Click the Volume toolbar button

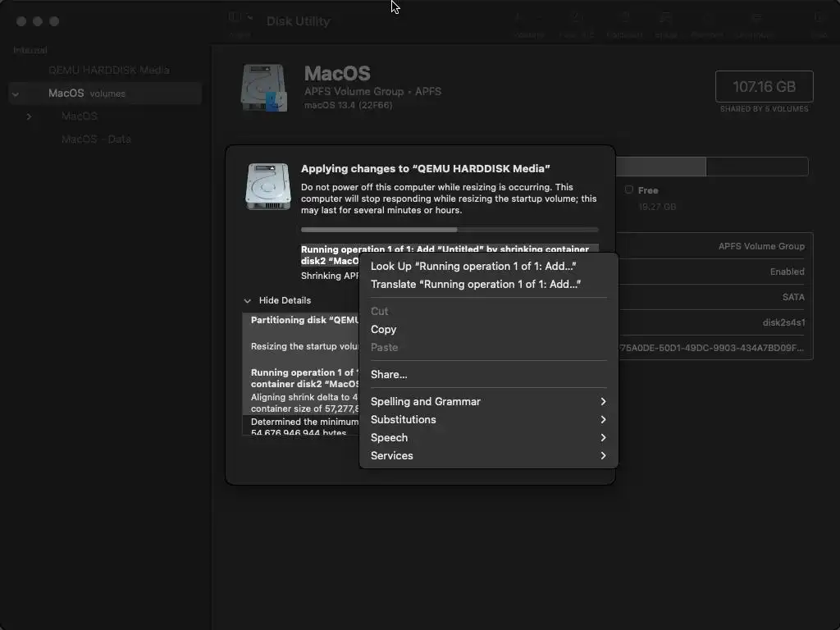tap(529, 24)
